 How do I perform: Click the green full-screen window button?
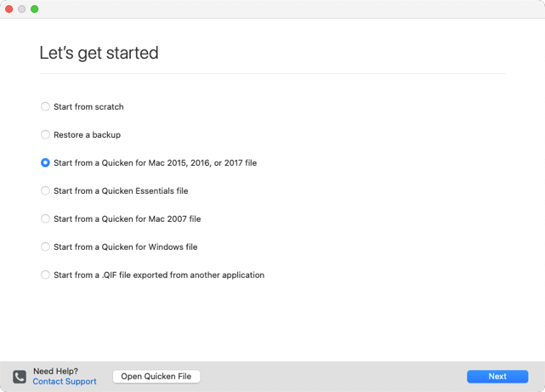[x=34, y=9]
